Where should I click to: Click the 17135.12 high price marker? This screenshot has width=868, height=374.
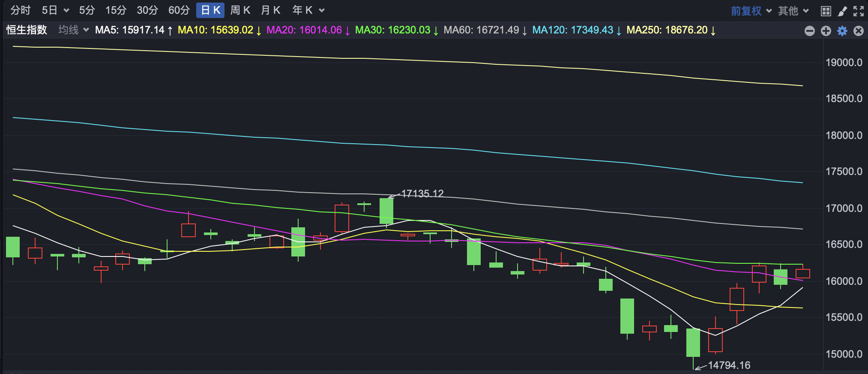pos(422,194)
